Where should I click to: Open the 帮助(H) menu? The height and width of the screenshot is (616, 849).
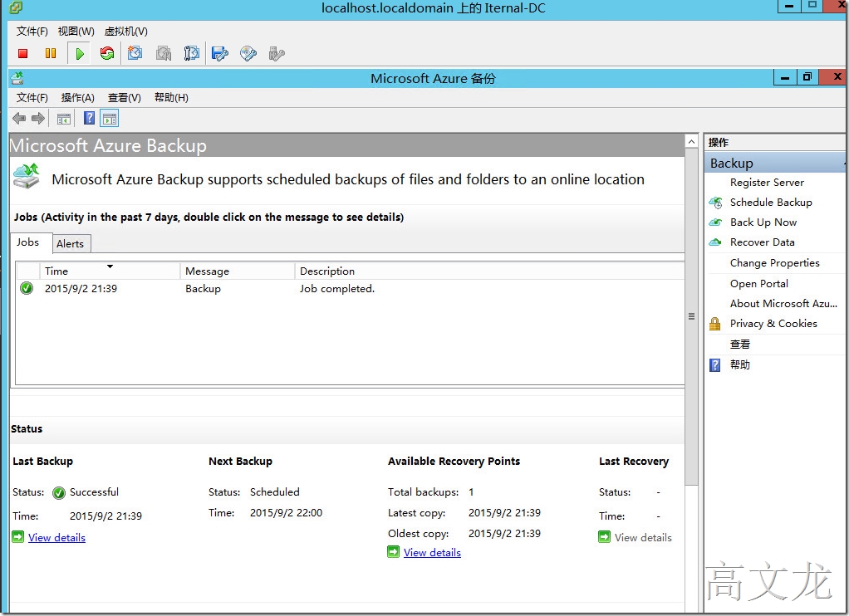click(x=171, y=97)
